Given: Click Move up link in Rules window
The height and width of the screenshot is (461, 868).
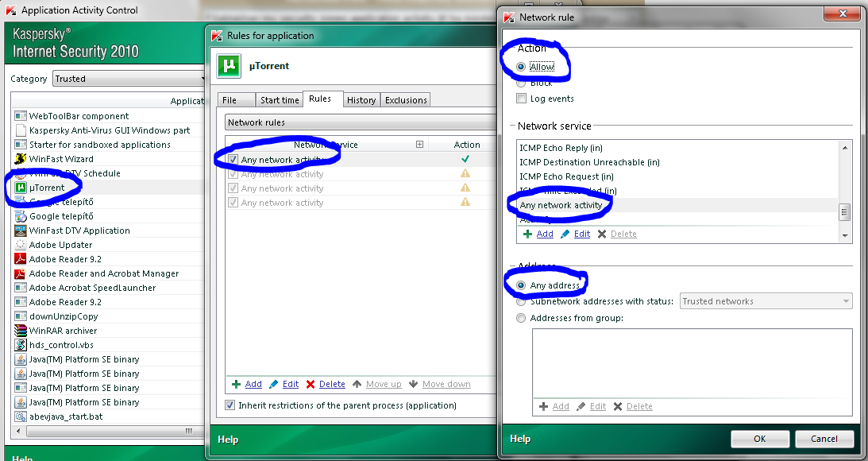Looking at the screenshot, I should [x=383, y=384].
